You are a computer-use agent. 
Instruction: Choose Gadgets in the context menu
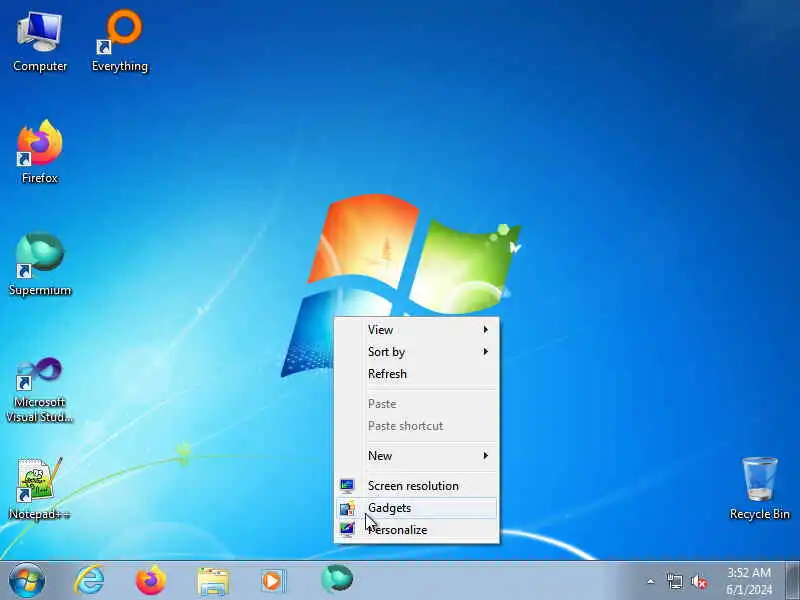(x=416, y=508)
